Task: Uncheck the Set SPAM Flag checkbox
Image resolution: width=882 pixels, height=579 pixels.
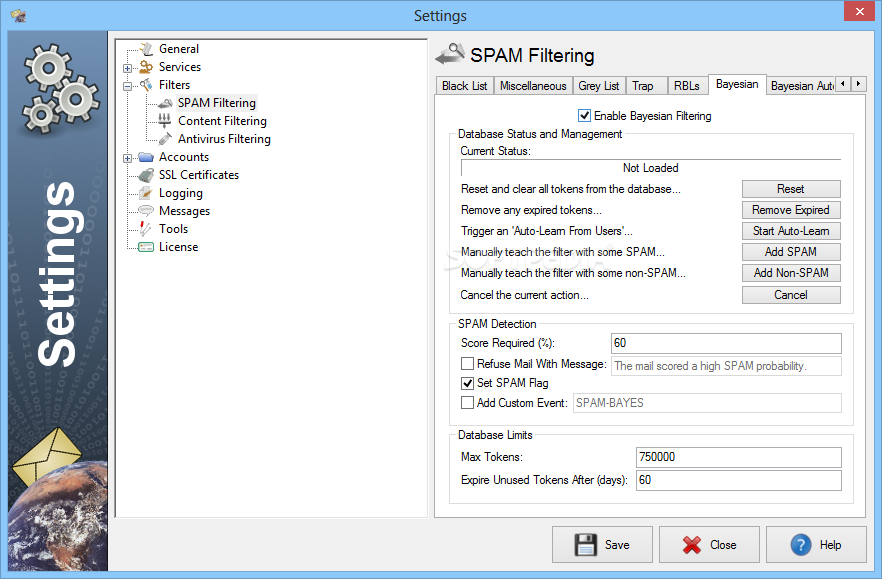Action: click(467, 383)
